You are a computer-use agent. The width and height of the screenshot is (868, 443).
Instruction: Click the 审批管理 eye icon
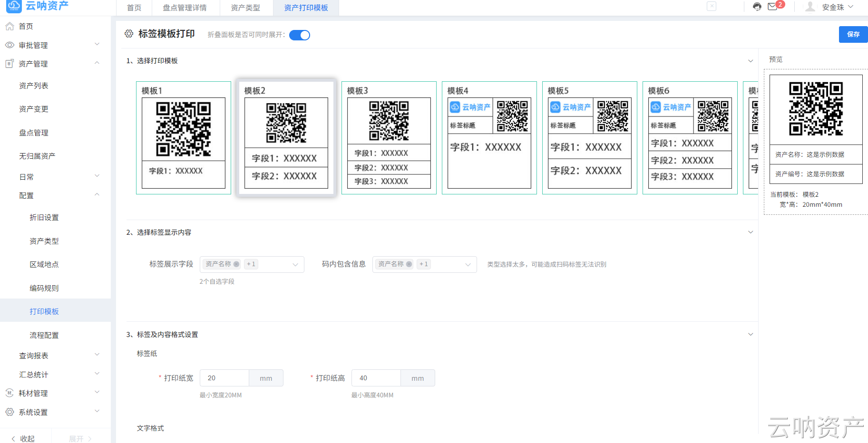click(9, 45)
